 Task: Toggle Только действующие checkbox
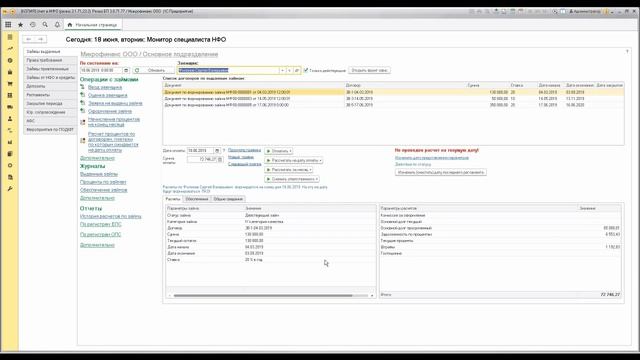click(x=306, y=70)
